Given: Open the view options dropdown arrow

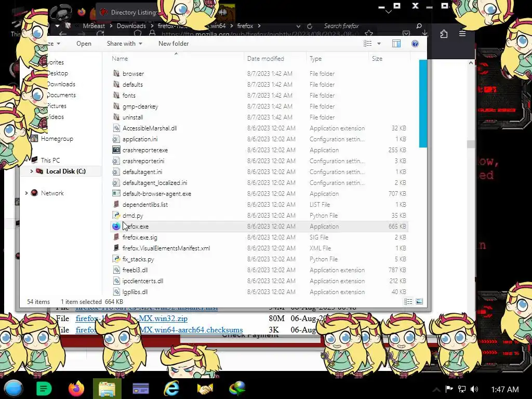Looking at the screenshot, I should click(379, 44).
